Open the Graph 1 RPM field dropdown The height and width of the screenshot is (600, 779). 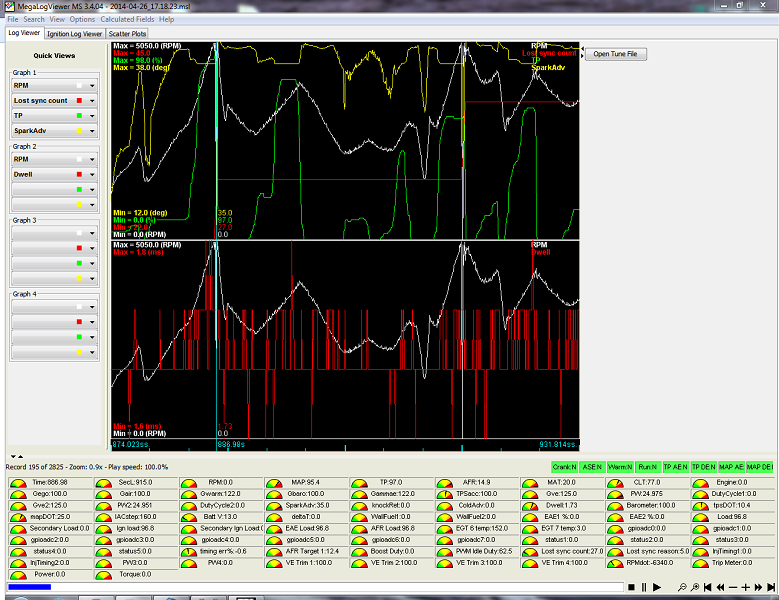tap(92, 86)
